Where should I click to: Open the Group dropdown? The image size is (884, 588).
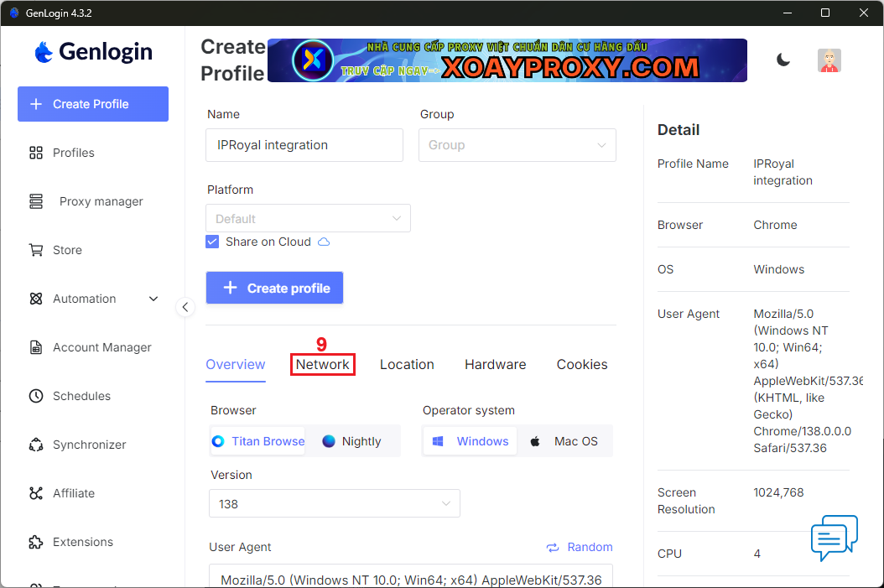517,145
